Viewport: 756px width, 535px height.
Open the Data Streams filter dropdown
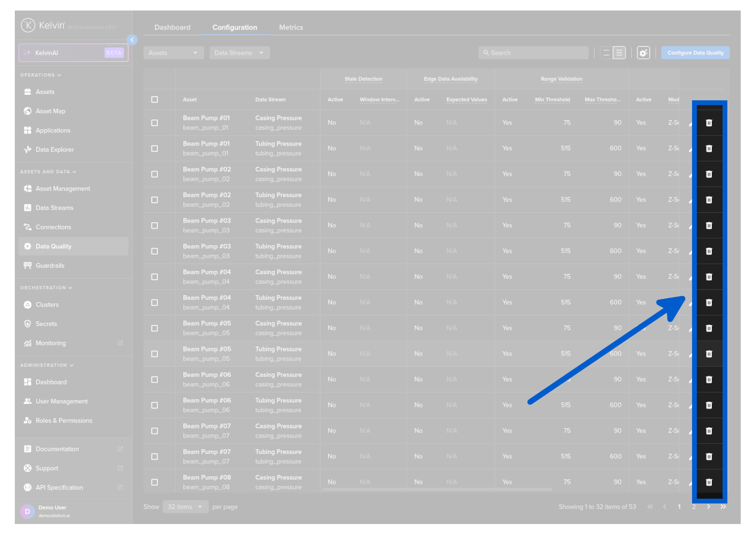[239, 53]
